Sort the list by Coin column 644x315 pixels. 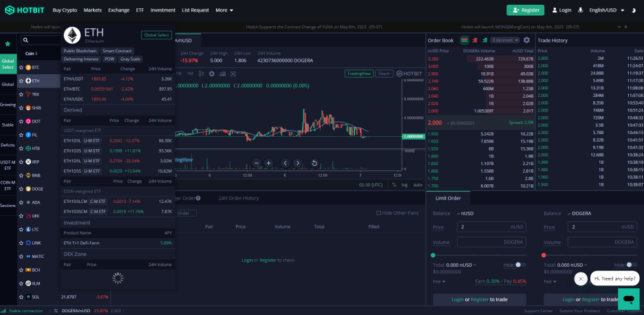[x=31, y=54]
